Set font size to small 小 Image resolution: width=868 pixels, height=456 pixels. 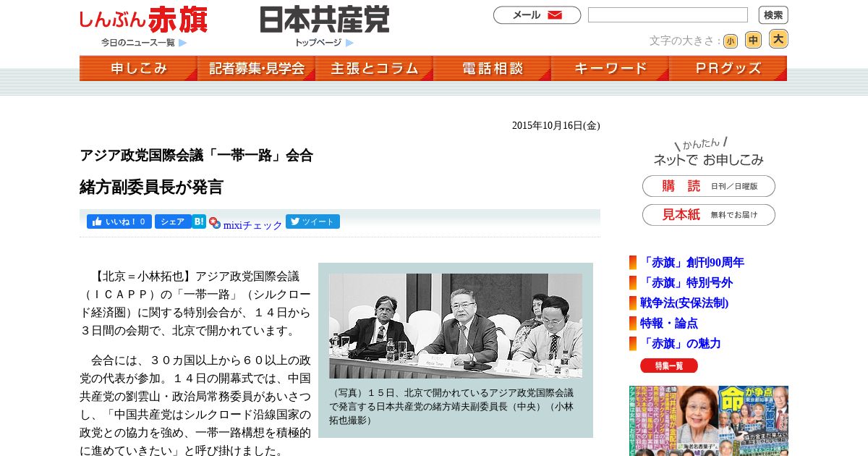tap(731, 41)
